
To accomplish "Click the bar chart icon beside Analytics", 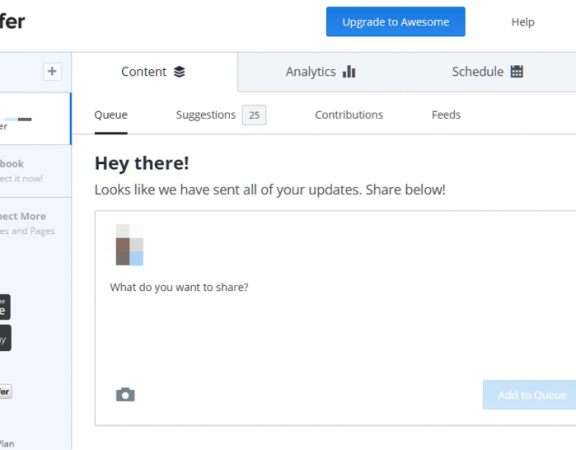I will (x=349, y=72).
